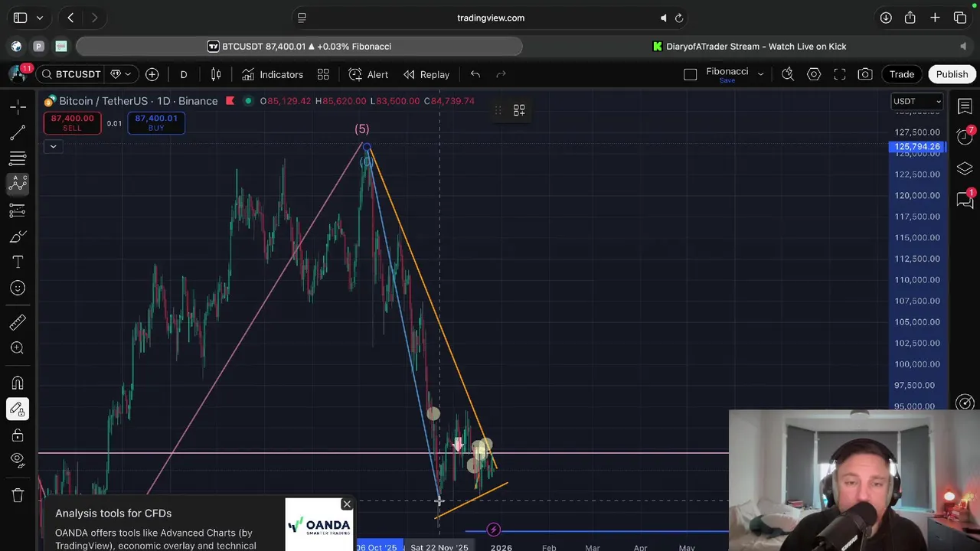Image resolution: width=980 pixels, height=551 pixels.
Task: Open the BTCUSDT symbol search
Action: pos(70,74)
